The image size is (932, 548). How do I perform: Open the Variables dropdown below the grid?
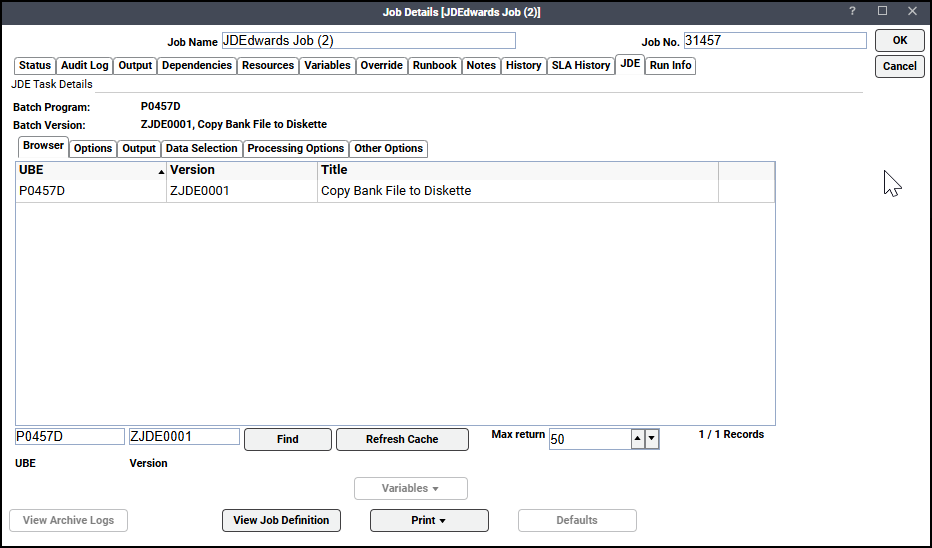coord(411,488)
